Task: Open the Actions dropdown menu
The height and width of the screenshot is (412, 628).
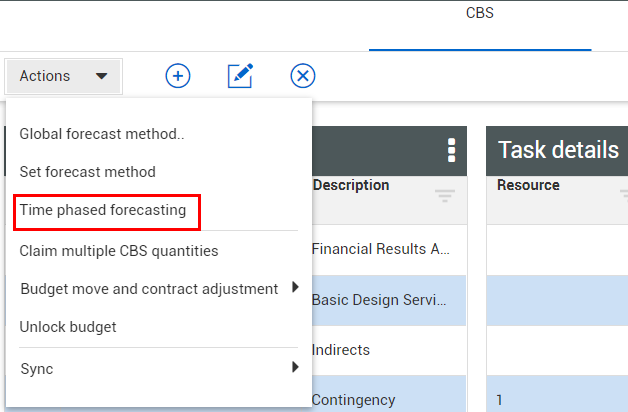Action: tap(64, 76)
